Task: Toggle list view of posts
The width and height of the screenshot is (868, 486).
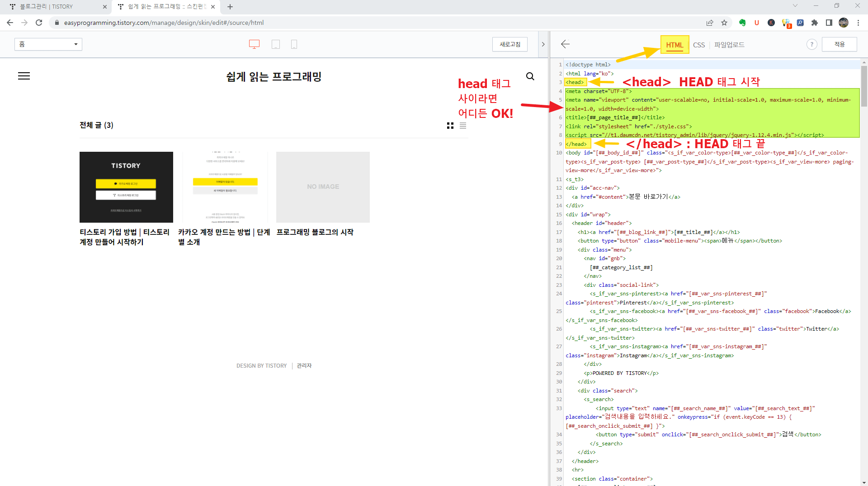Action: (x=462, y=126)
